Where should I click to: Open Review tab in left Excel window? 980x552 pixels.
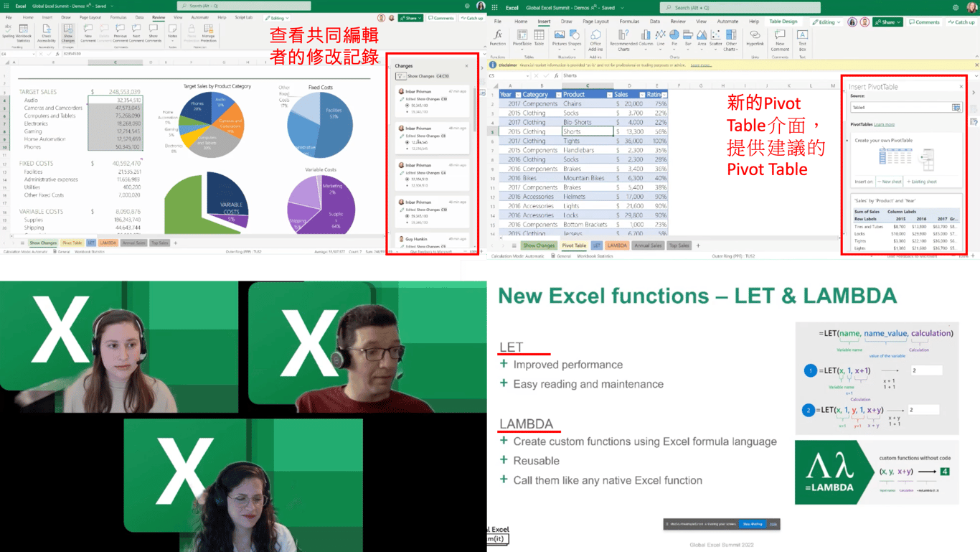tap(158, 17)
